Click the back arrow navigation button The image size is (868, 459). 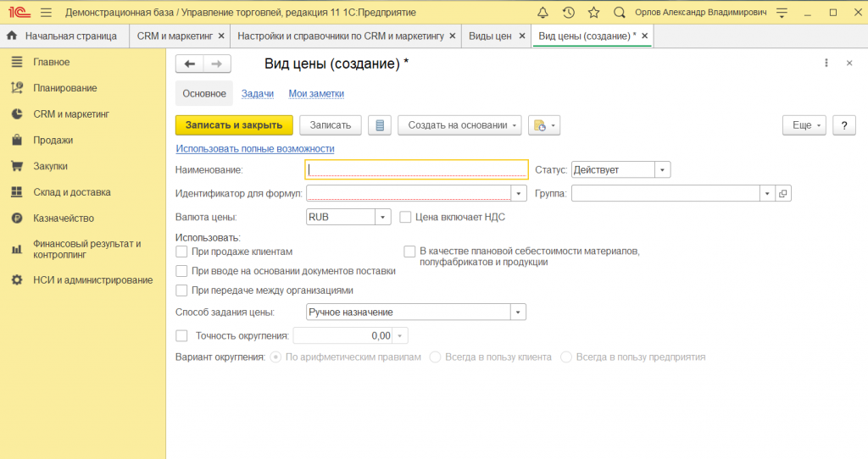coord(189,64)
